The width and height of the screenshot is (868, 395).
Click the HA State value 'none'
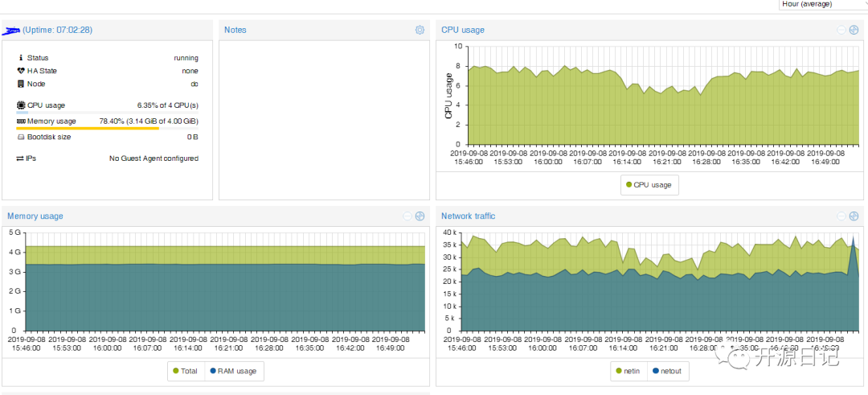[x=190, y=71]
